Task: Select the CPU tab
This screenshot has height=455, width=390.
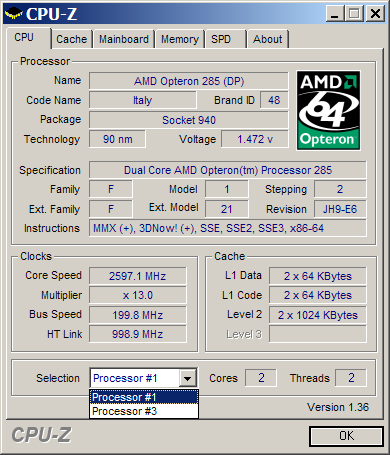Action: tap(28, 38)
